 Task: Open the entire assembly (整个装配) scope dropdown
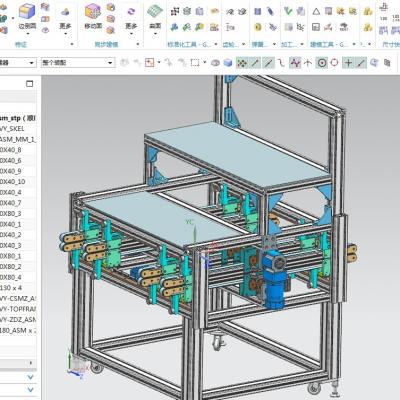tap(78, 63)
